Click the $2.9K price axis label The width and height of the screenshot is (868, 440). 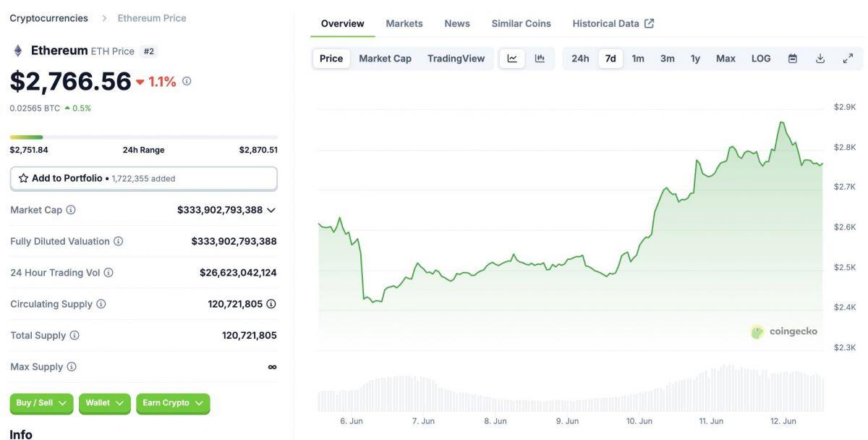click(x=845, y=107)
